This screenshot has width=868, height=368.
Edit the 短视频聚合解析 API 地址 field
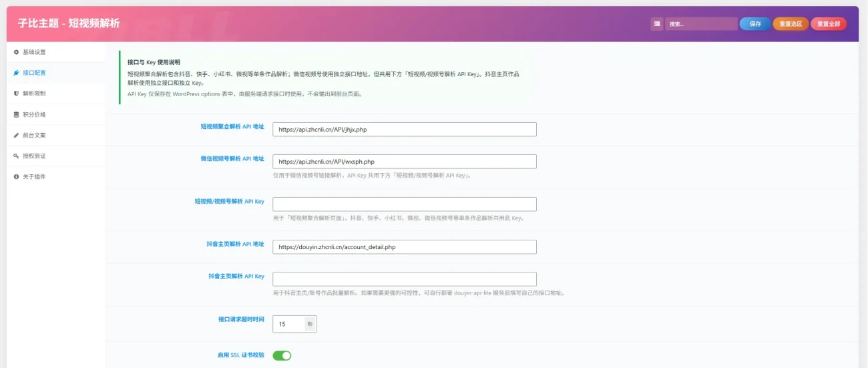(405, 130)
